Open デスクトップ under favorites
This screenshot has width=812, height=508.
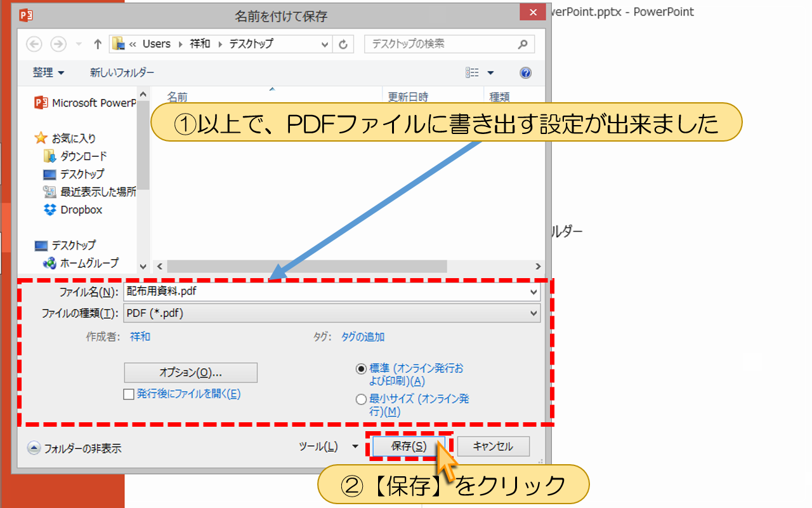(74, 174)
